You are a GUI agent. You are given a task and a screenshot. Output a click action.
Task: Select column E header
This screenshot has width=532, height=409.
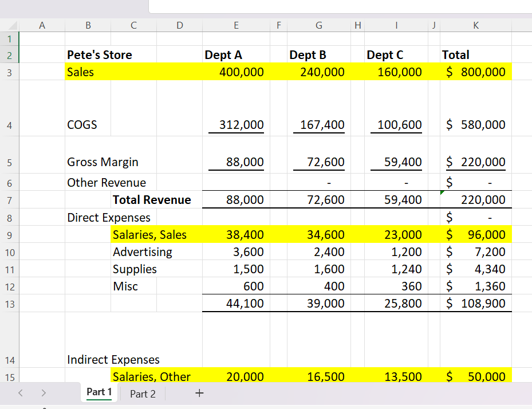tap(236, 25)
